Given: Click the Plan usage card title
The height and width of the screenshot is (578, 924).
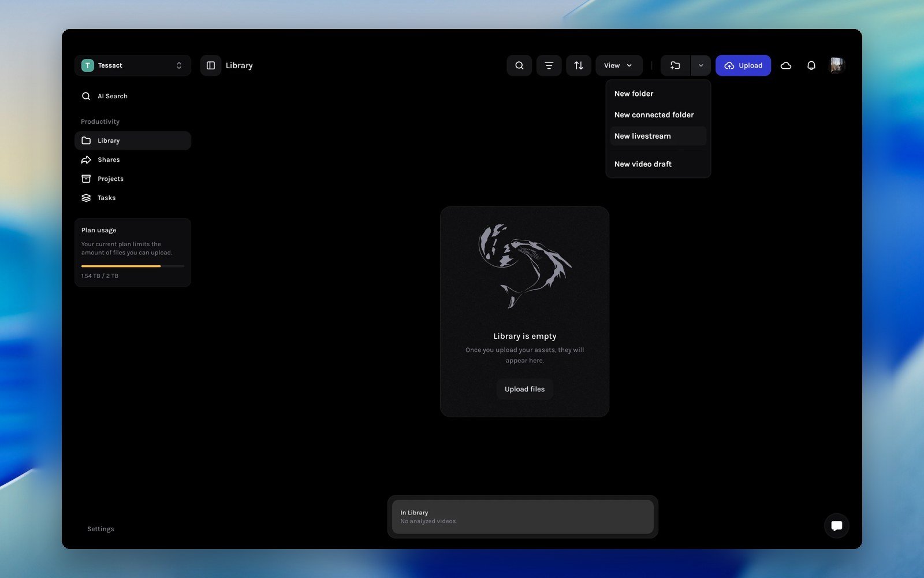Looking at the screenshot, I should pos(99,230).
